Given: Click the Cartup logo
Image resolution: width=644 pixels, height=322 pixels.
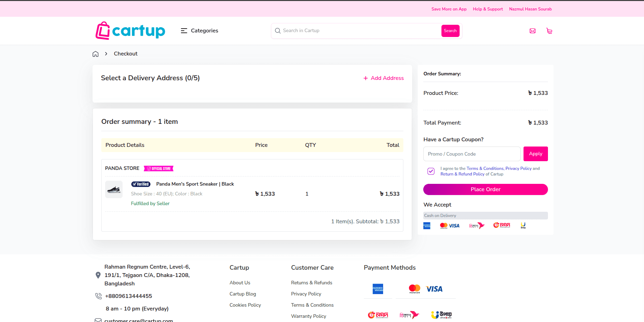Looking at the screenshot, I should (x=130, y=31).
